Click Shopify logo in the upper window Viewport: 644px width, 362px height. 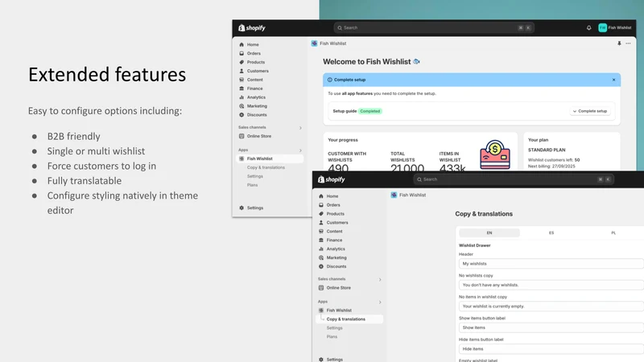(x=252, y=28)
